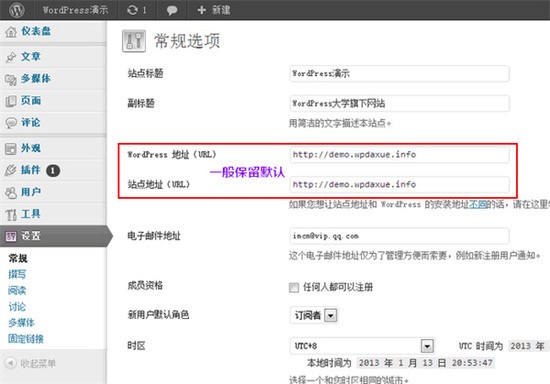Follow the 不同 hyperlink below site URL
The image size is (550, 384).
click(478, 204)
